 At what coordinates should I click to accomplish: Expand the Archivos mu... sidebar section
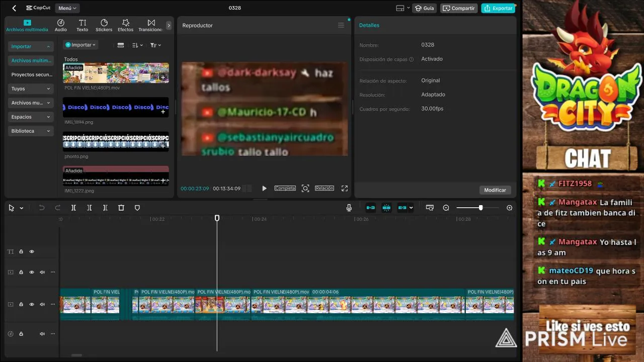tap(31, 103)
